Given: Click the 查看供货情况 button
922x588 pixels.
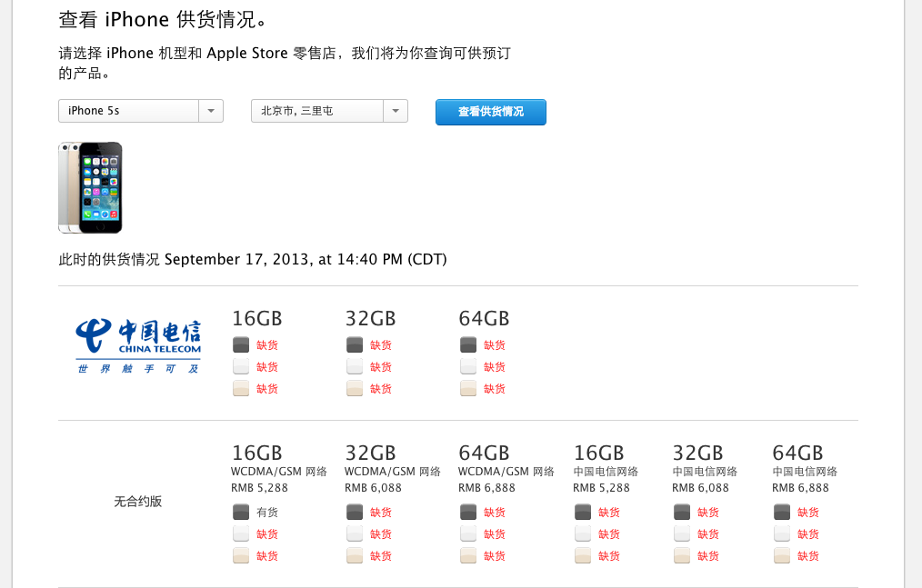Looking at the screenshot, I should (490, 112).
